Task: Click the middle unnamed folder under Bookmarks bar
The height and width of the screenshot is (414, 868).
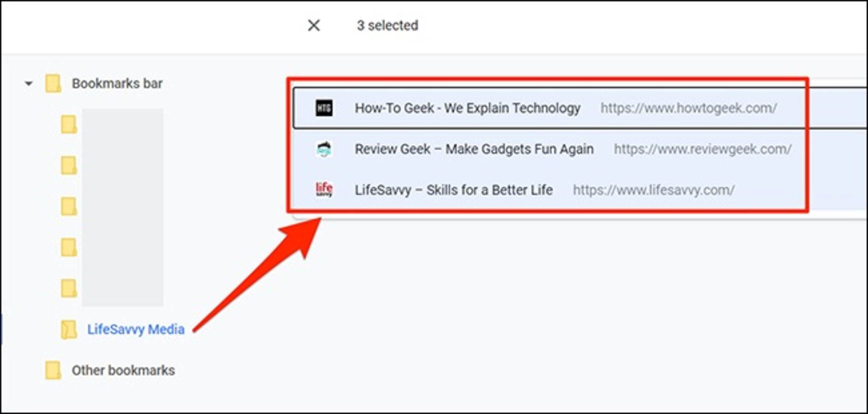Action: coord(69,207)
